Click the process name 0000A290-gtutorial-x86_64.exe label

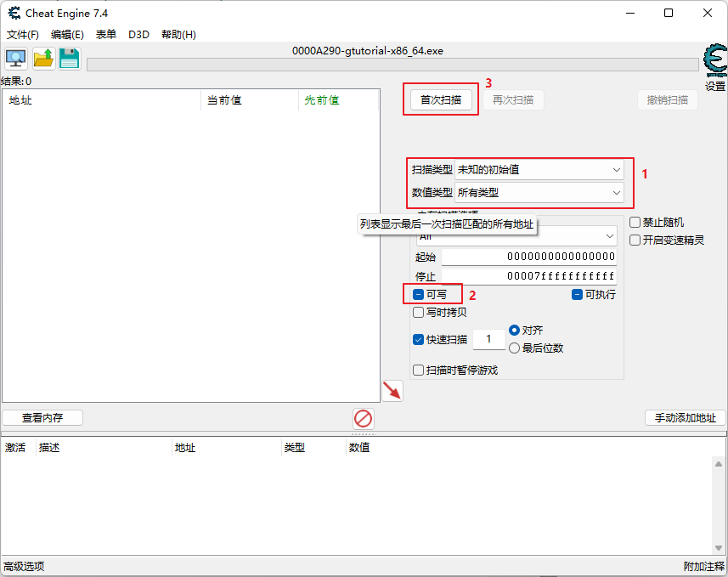[368, 51]
